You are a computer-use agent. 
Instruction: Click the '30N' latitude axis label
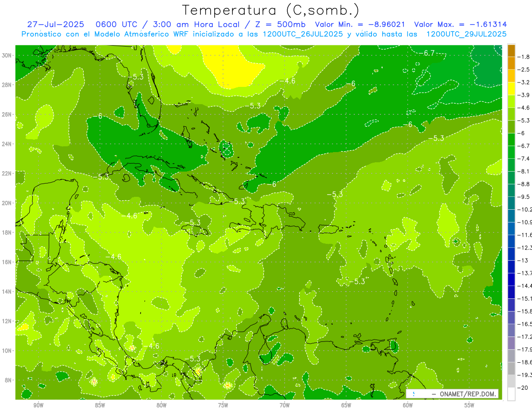click(x=7, y=55)
